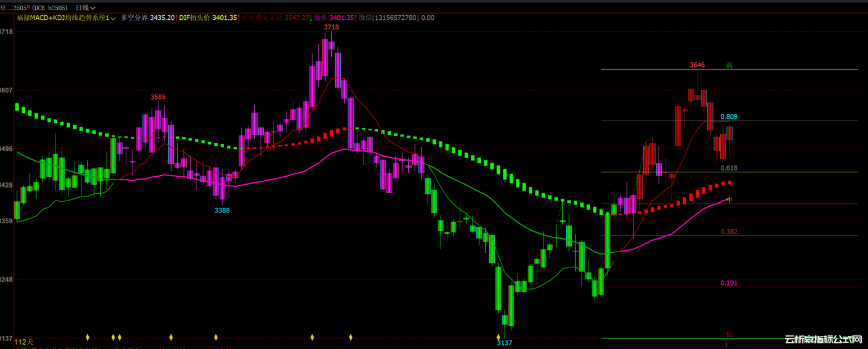Click the DIF拐头价 3401.35 value

(x=208, y=18)
